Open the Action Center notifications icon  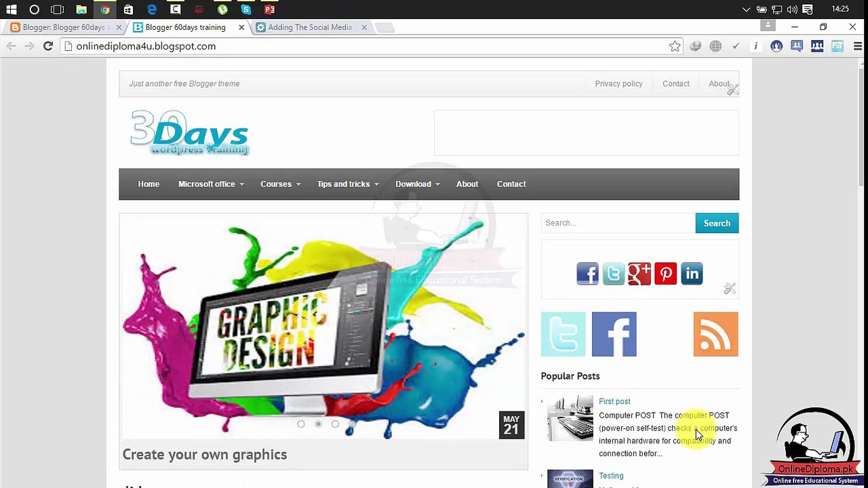[x=807, y=9]
